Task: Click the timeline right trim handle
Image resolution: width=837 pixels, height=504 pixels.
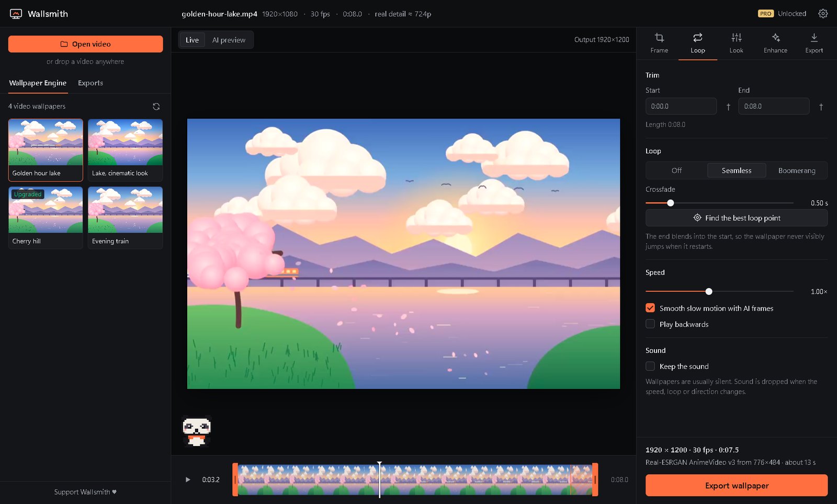Action: (x=595, y=479)
